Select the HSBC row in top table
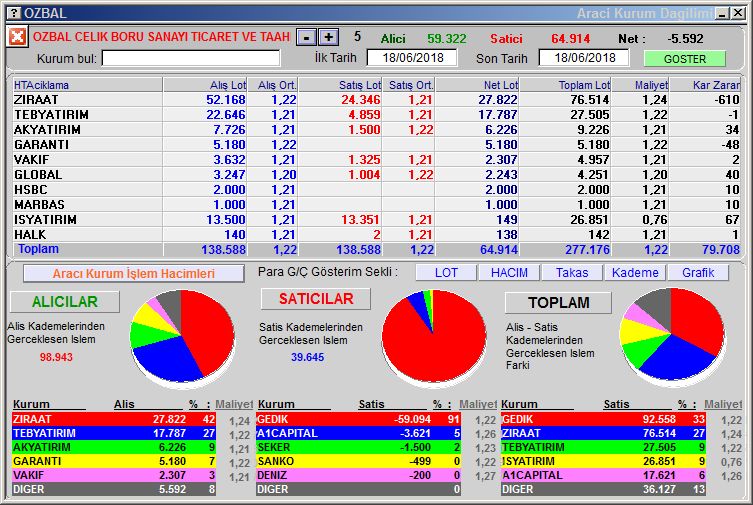This screenshot has width=753, height=505. pyautogui.click(x=376, y=190)
